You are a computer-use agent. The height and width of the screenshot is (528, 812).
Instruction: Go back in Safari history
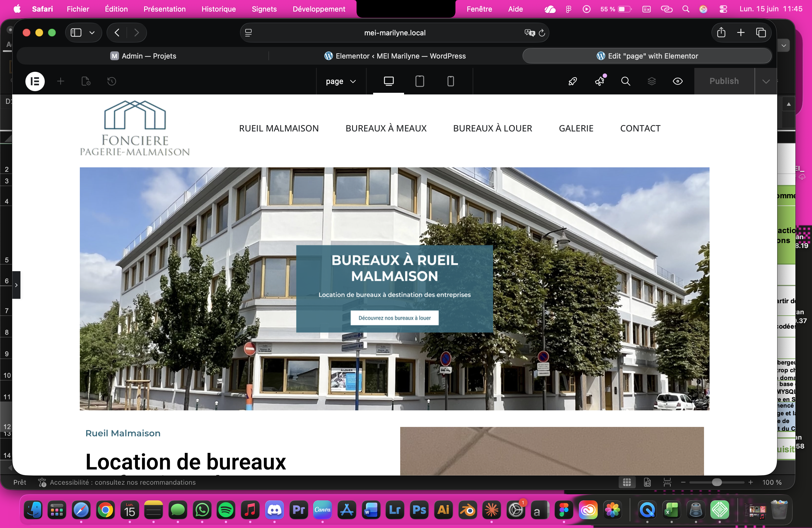tap(117, 33)
